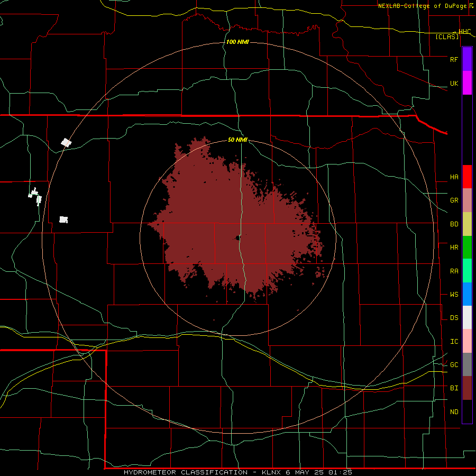The image size is (476, 476).
Task: Click the white diamond-shaped echo near the 100 NMI ring
Action: (66, 142)
